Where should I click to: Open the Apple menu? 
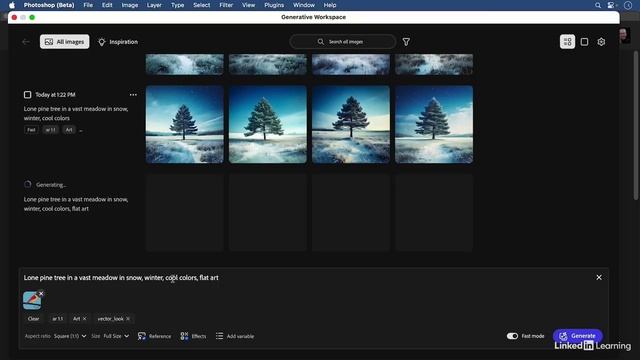coord(12,5)
